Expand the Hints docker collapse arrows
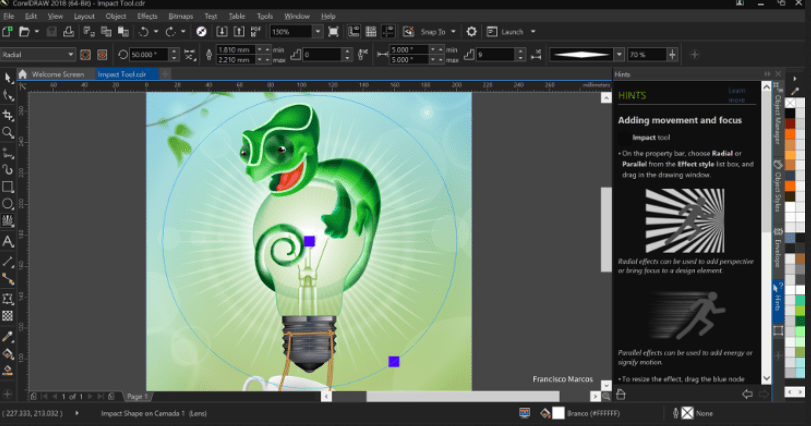Viewport: 811px width, 426px height. pos(768,74)
